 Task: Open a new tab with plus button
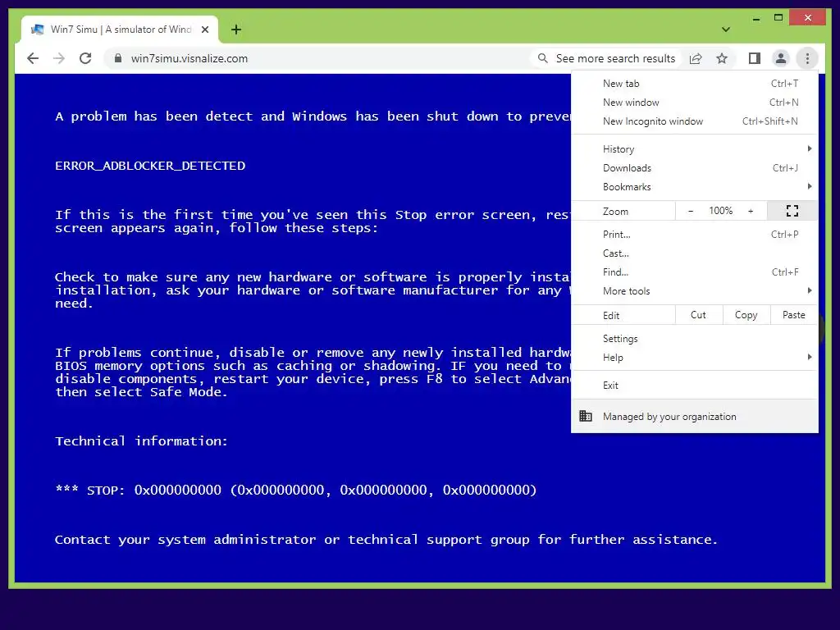point(236,30)
